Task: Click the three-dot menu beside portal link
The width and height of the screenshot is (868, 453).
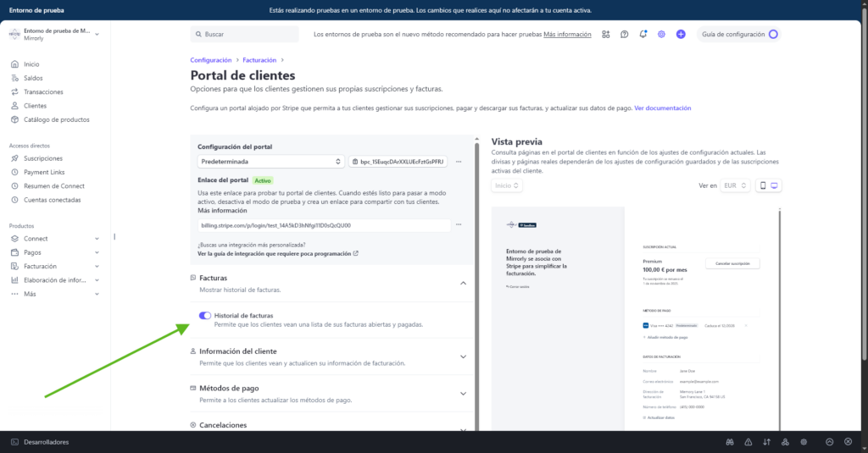Action: point(459,225)
